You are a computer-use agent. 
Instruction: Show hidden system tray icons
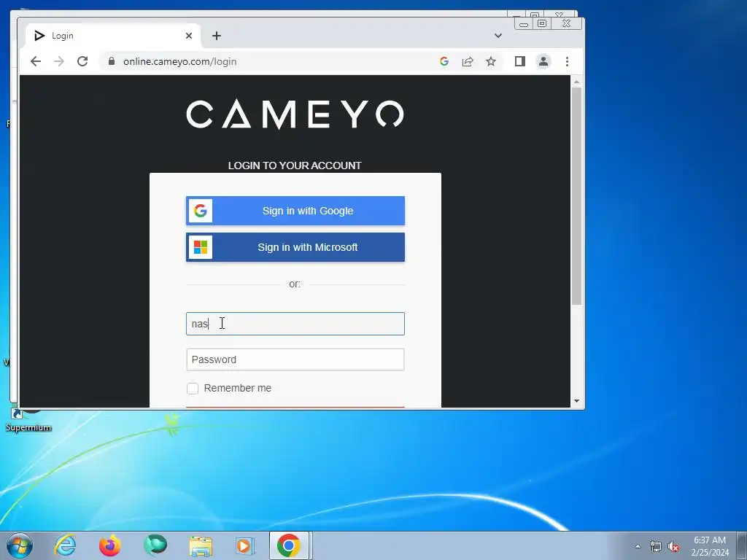pos(638,546)
